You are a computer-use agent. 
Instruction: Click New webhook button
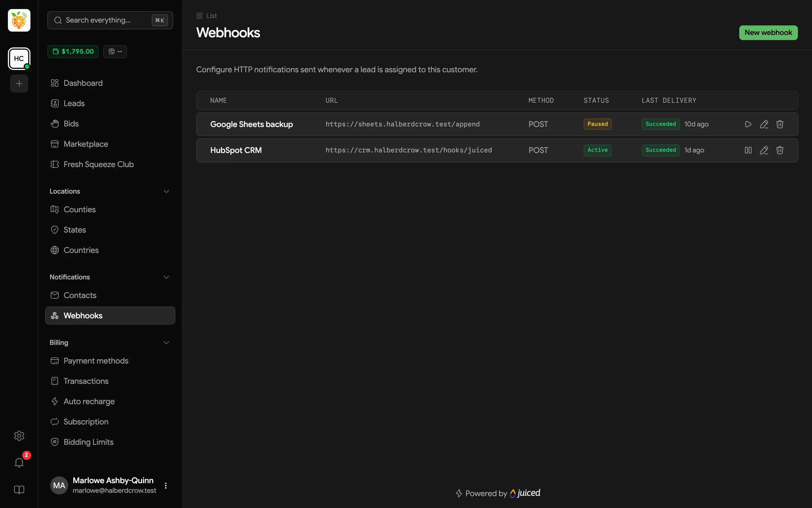click(768, 32)
